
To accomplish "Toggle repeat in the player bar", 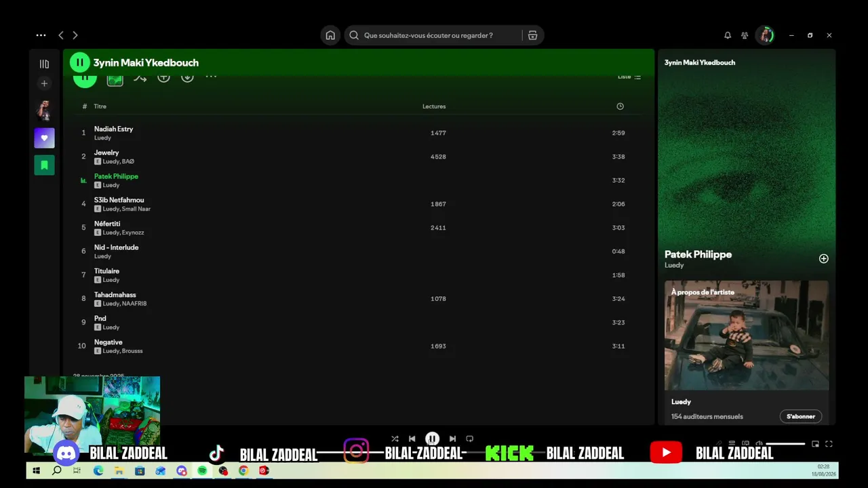I will [469, 439].
